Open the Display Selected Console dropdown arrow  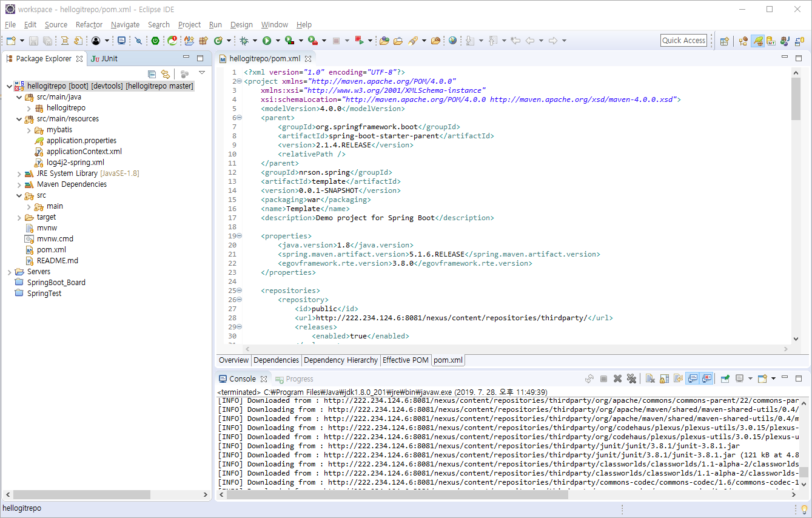(x=750, y=378)
